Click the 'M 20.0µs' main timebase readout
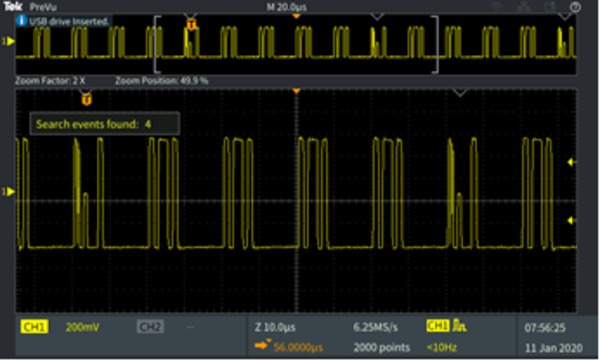The width and height of the screenshot is (600, 361). 287,7
